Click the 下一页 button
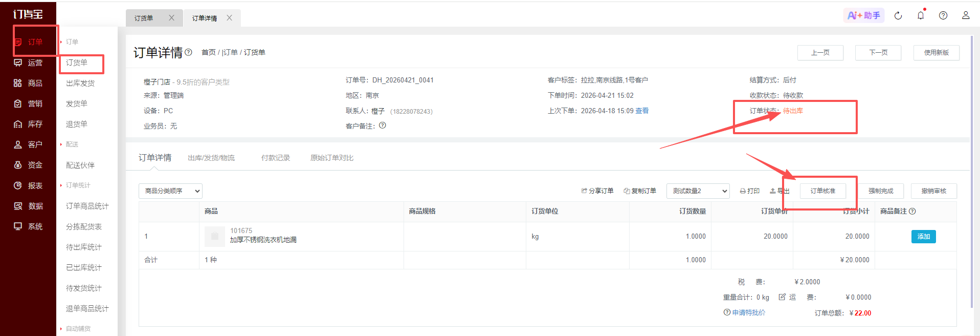 pyautogui.click(x=878, y=53)
